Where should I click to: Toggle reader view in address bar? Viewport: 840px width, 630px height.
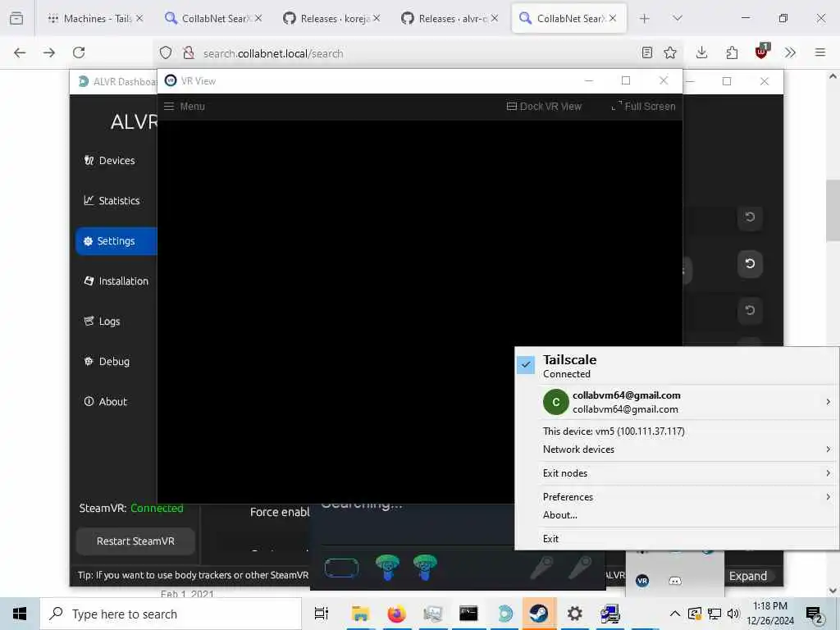point(647,52)
